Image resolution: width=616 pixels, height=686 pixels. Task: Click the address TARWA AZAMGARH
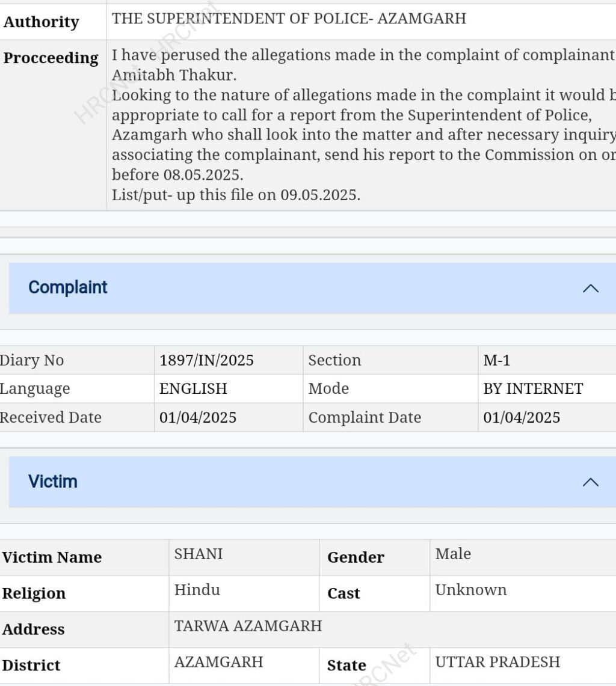click(248, 626)
